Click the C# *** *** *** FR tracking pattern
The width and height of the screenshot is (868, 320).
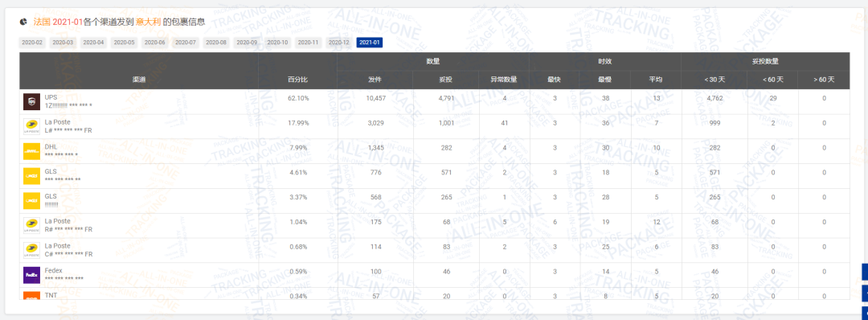pos(68,254)
